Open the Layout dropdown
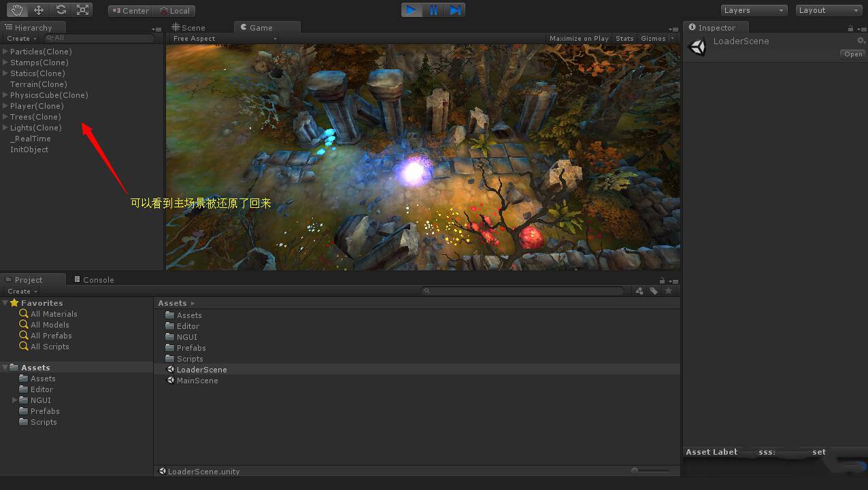 (x=829, y=10)
